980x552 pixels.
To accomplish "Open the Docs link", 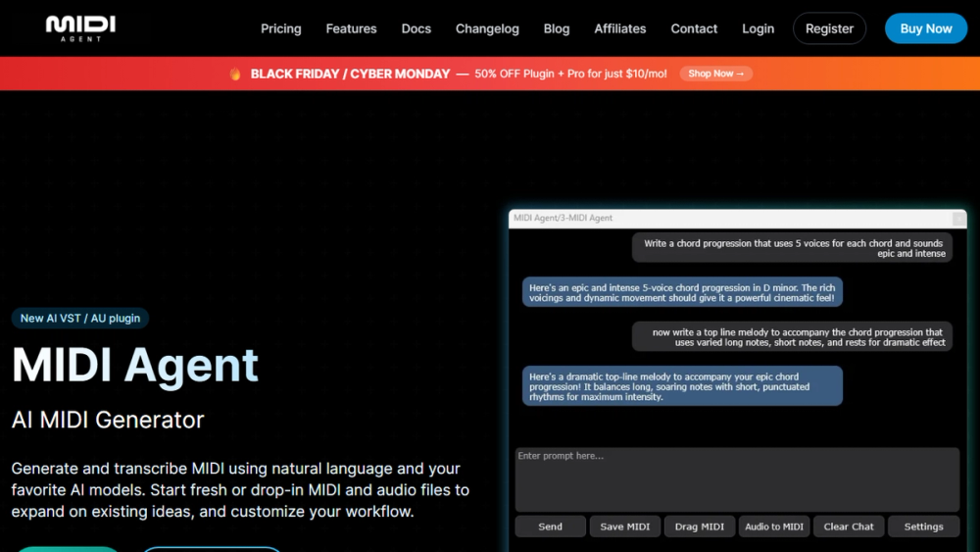I will 416,28.
